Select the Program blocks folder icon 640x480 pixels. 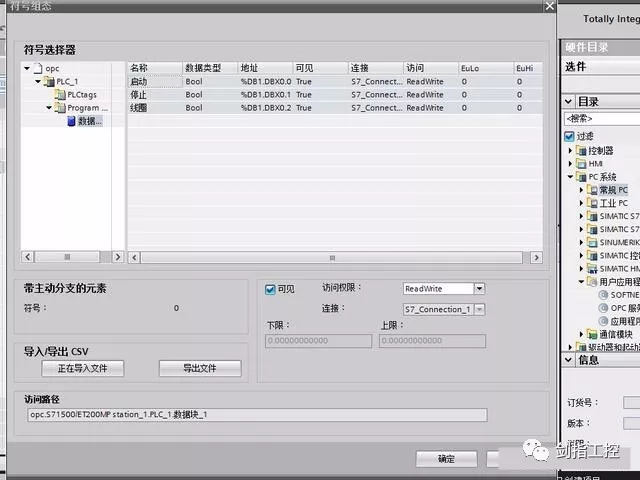click(59, 108)
